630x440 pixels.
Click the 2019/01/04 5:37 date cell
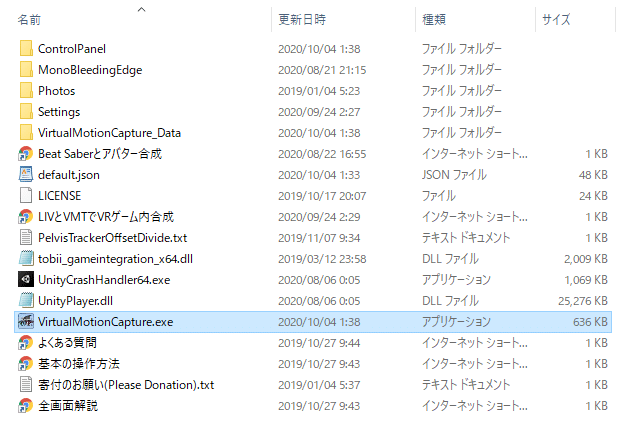[x=319, y=385]
